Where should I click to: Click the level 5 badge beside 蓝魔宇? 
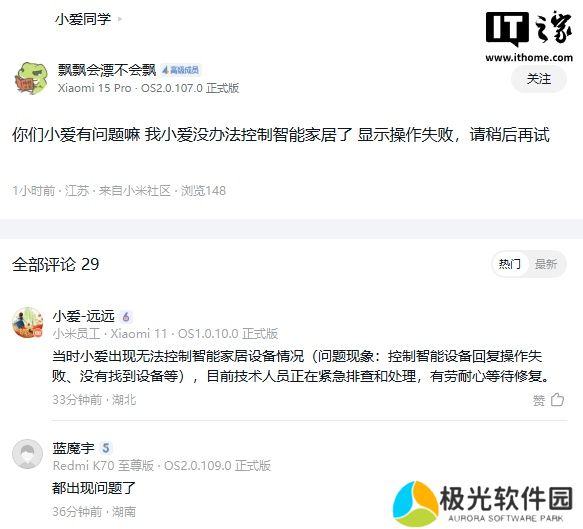tap(106, 448)
